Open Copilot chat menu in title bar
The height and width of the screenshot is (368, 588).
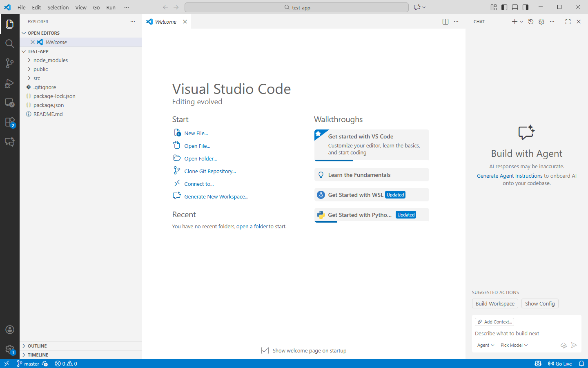419,7
